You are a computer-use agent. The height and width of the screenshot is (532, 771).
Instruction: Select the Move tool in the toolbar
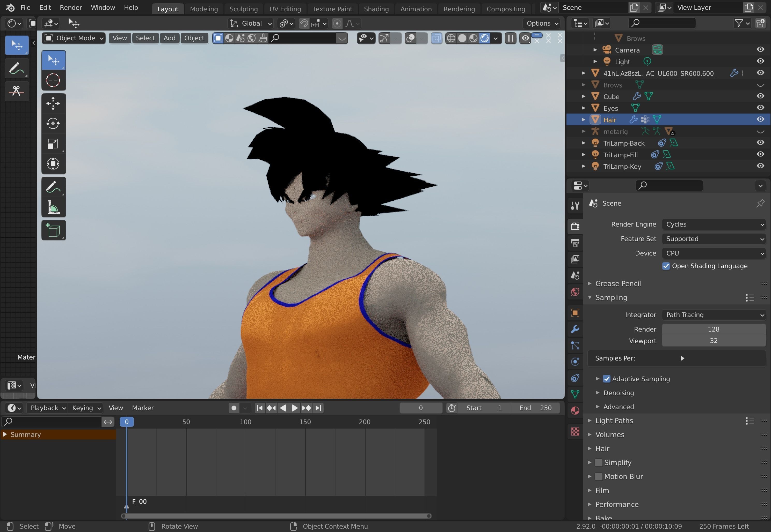pyautogui.click(x=53, y=103)
